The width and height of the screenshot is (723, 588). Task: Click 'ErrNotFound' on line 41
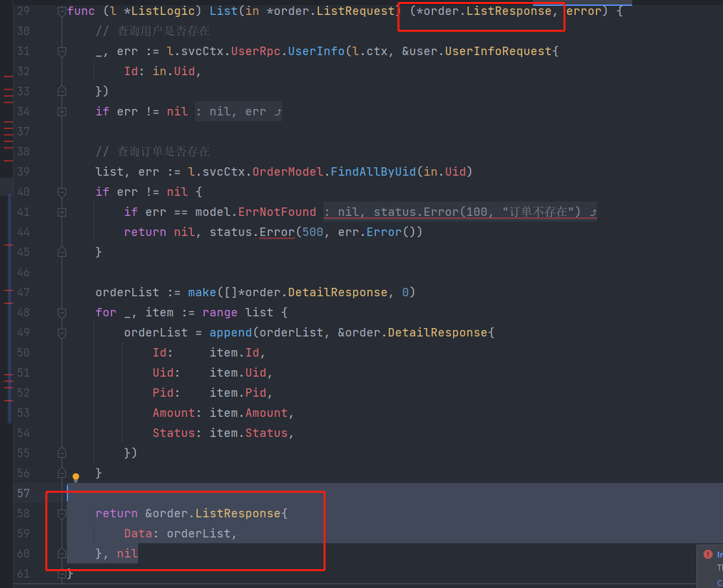[277, 212]
